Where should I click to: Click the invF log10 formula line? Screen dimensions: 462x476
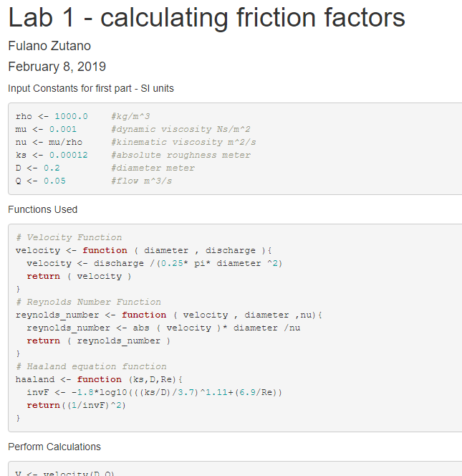[x=155, y=392]
